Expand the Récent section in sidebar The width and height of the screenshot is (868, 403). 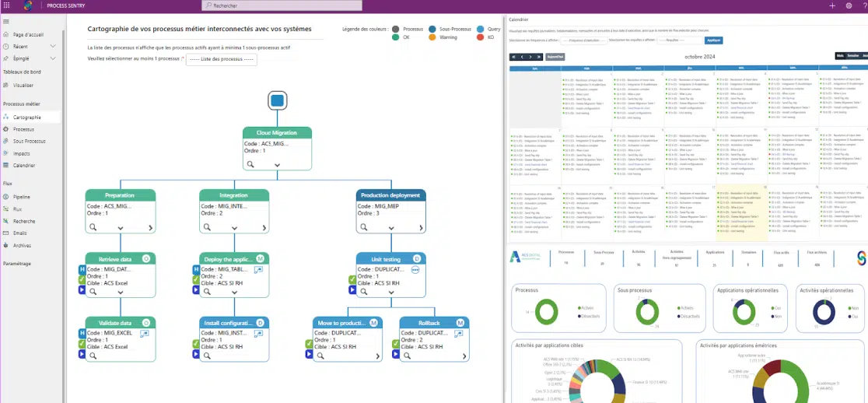pyautogui.click(x=53, y=47)
